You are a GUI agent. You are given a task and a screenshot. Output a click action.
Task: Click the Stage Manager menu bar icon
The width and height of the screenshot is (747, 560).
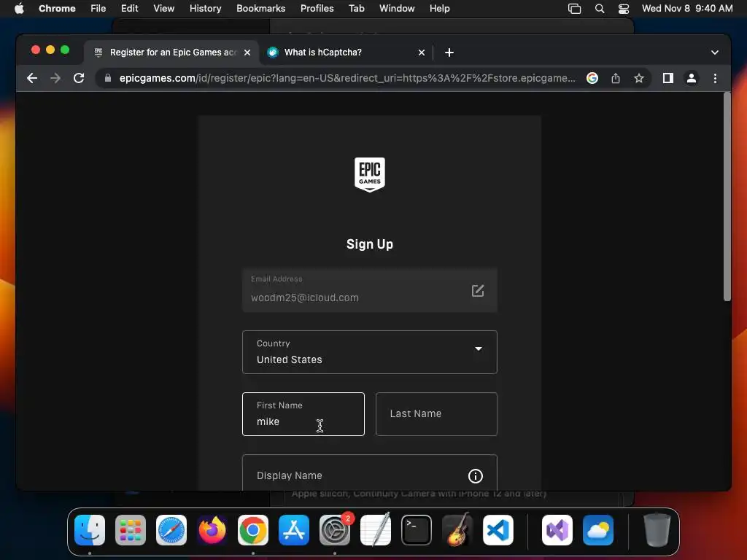[x=575, y=9]
